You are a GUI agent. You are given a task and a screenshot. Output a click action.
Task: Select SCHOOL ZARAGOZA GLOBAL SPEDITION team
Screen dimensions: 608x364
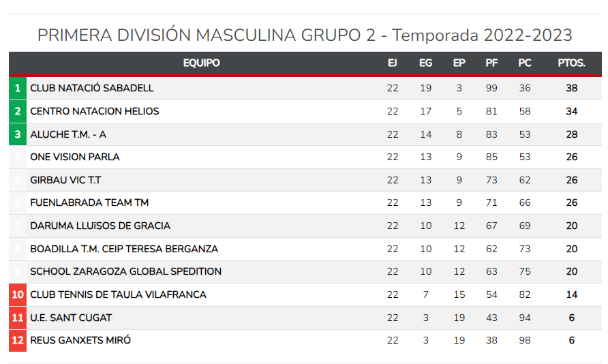126,271
